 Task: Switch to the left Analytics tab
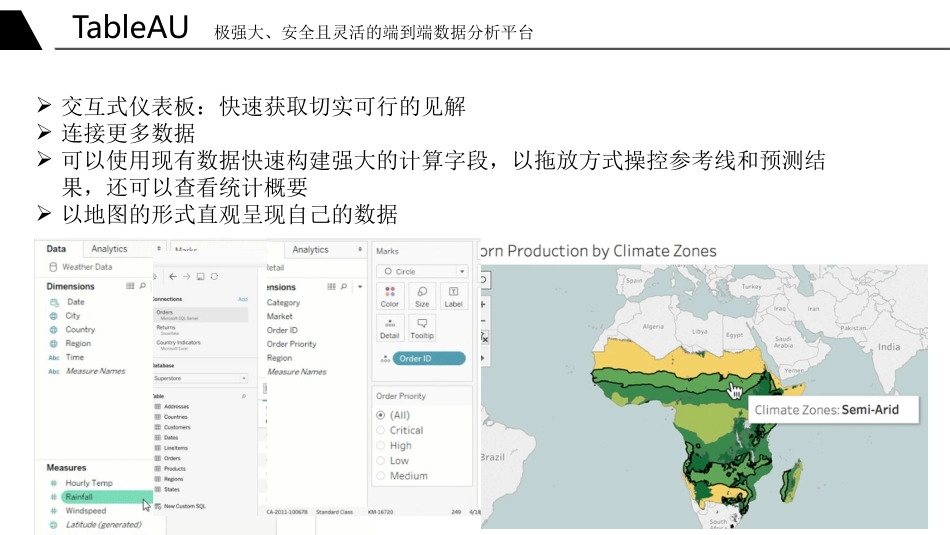click(109, 249)
